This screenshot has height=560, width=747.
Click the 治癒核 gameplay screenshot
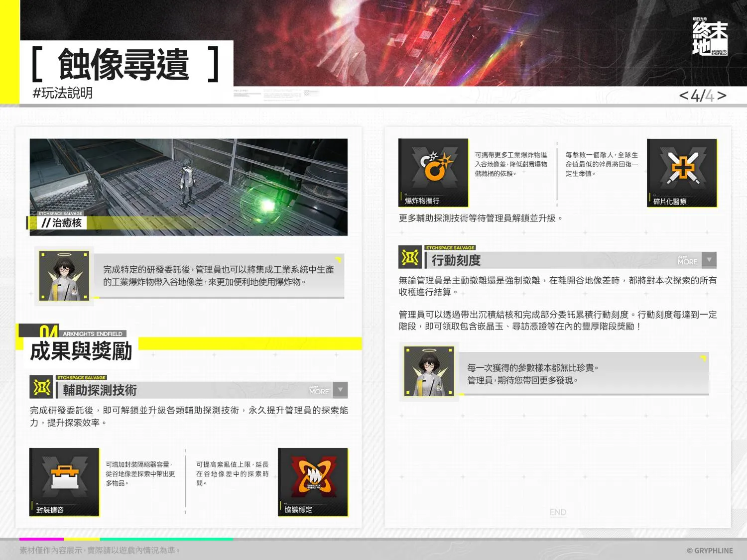(189, 187)
